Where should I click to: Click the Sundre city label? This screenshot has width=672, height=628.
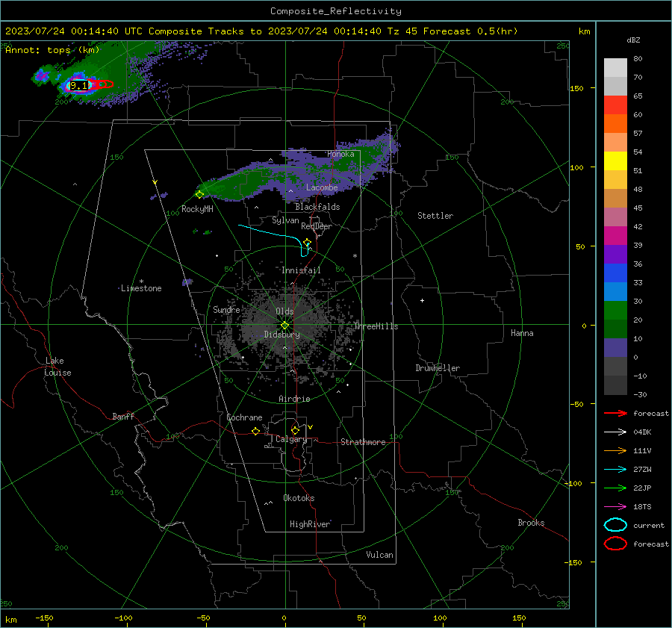(x=226, y=309)
